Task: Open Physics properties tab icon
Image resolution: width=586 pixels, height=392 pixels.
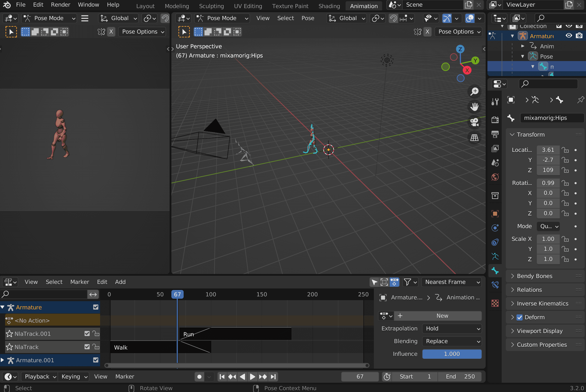Action: (495, 228)
